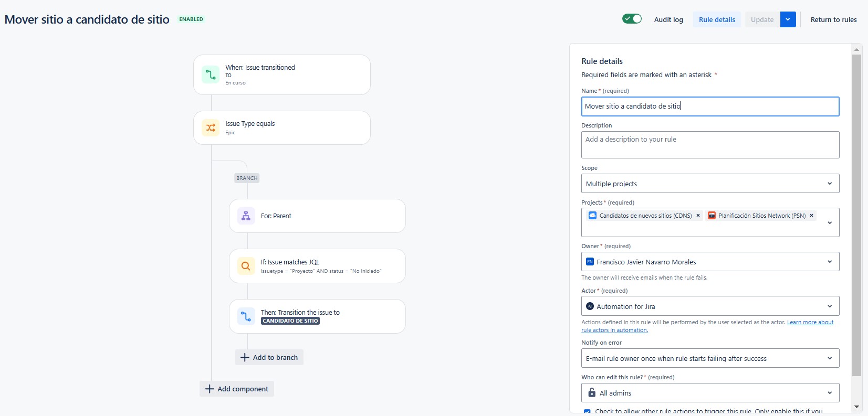Click the rule Name input field
This screenshot has width=868, height=416.
coord(710,106)
